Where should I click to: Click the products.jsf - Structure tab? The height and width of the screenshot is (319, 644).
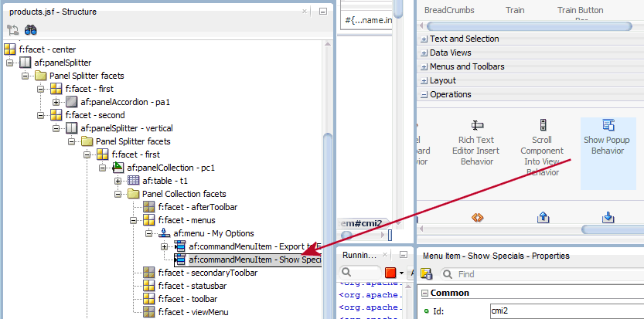click(x=53, y=12)
